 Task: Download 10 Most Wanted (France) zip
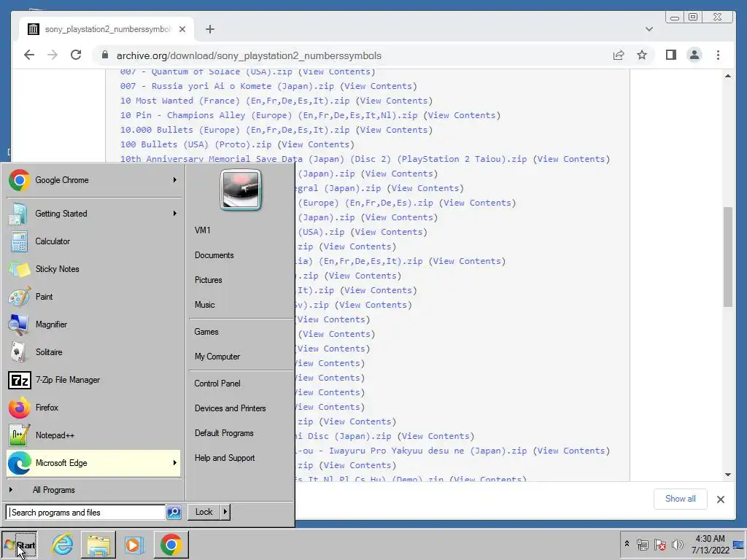(x=235, y=101)
